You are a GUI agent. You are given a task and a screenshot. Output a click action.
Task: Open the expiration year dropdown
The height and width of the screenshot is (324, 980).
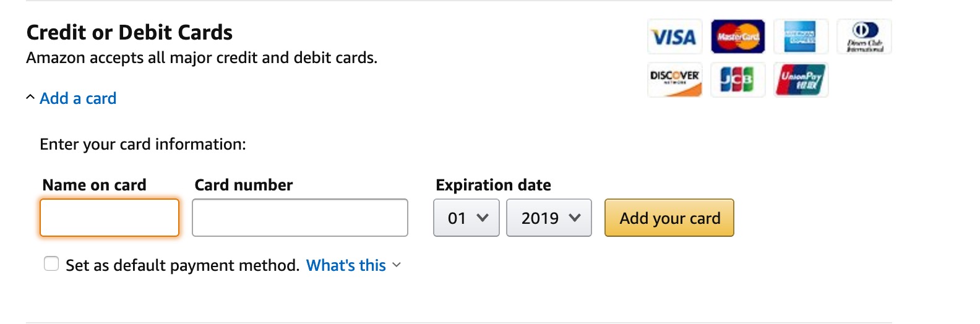[x=549, y=218]
